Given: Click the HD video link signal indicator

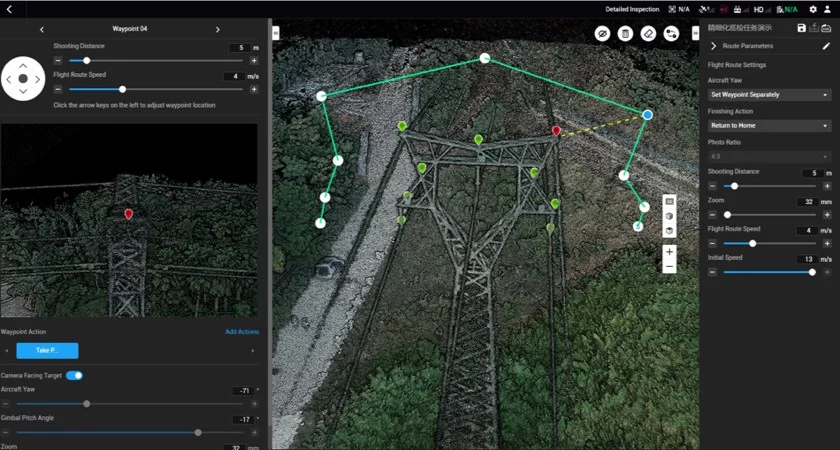Looking at the screenshot, I should tap(761, 9).
